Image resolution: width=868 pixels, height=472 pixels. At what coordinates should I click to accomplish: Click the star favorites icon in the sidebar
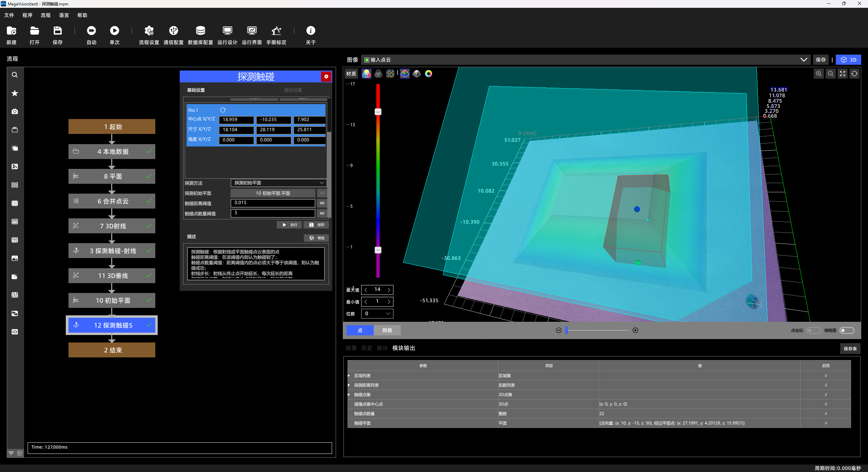pos(15,93)
